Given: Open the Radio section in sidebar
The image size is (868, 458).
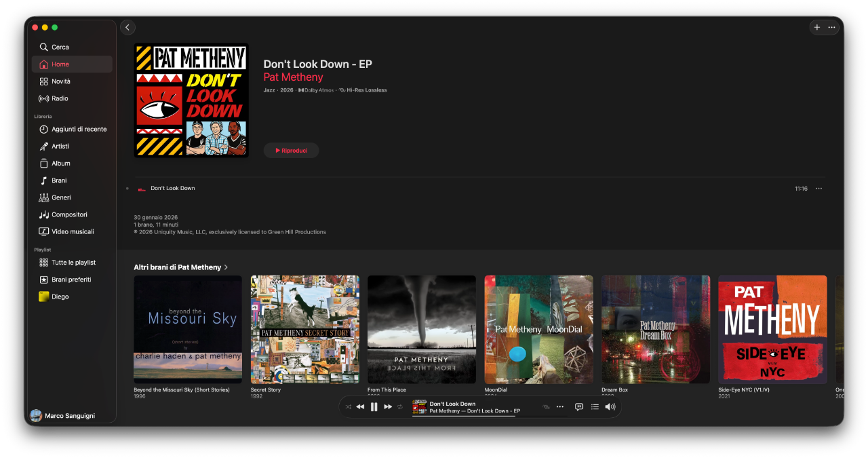Looking at the screenshot, I should (60, 98).
